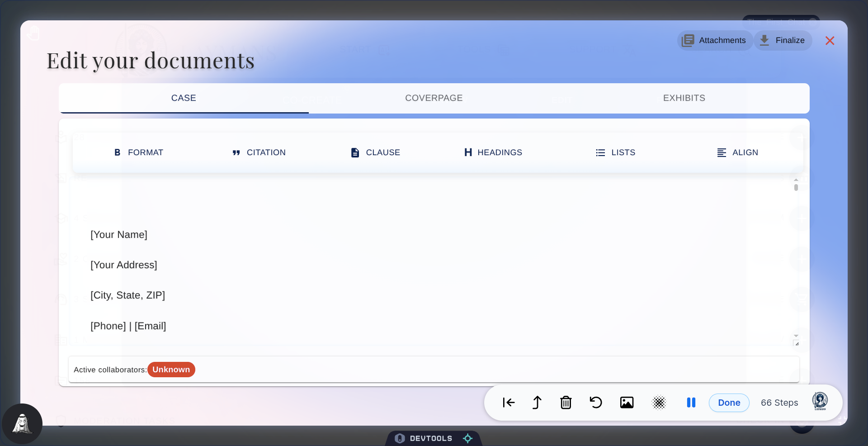This screenshot has height=446, width=868.
Task: Click the editor scrollbar up arrow
Action: (796, 180)
